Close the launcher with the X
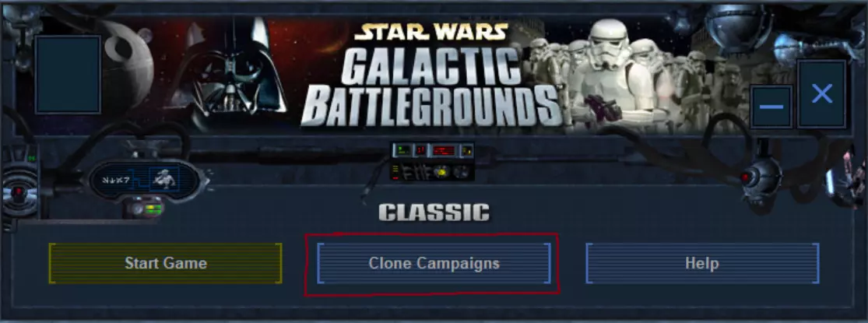Viewport: 868px width, 323px height. click(821, 94)
